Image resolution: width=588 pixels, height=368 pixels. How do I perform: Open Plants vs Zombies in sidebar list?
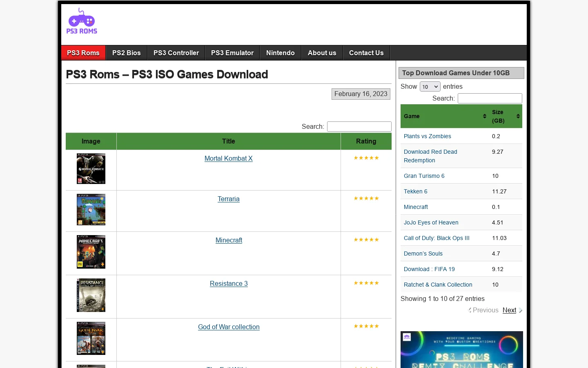coord(428,136)
